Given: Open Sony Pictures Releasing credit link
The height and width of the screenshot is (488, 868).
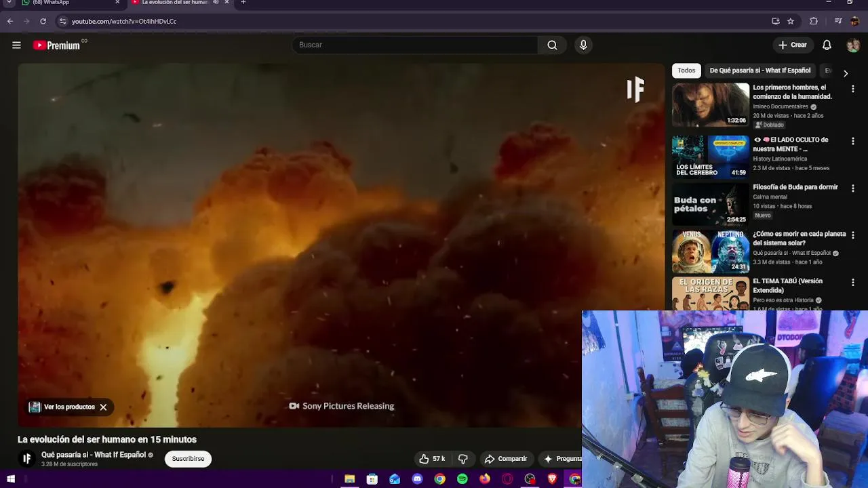Looking at the screenshot, I should (x=342, y=406).
